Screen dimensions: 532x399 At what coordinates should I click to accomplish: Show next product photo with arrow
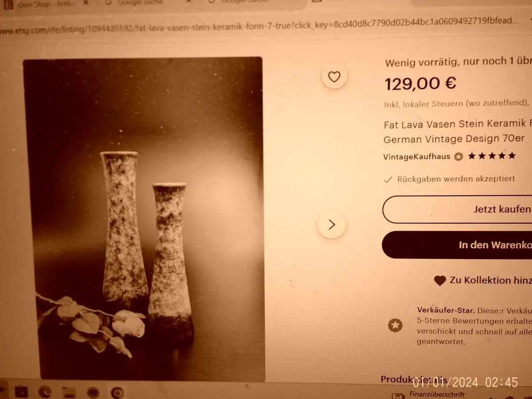coord(331,225)
